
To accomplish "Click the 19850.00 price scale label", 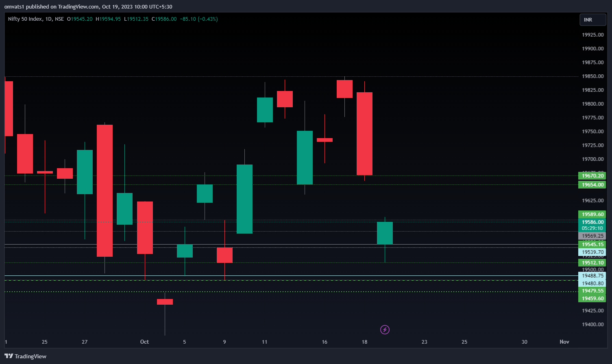I will [x=592, y=76].
